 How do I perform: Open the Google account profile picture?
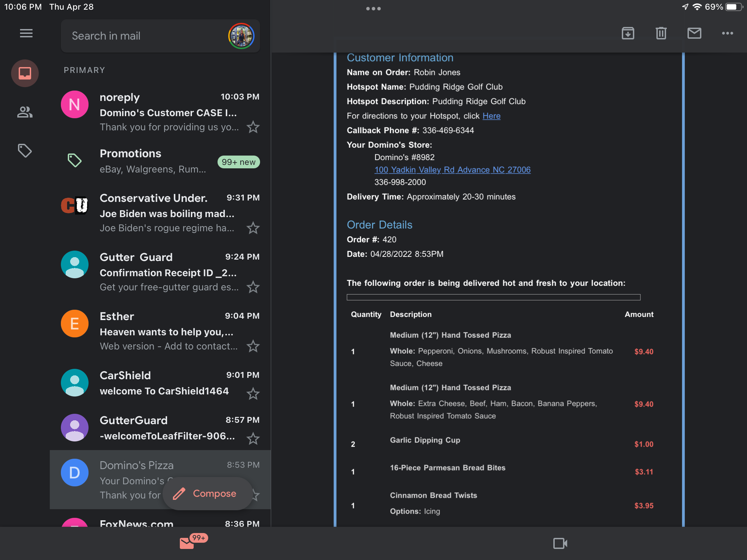click(241, 36)
